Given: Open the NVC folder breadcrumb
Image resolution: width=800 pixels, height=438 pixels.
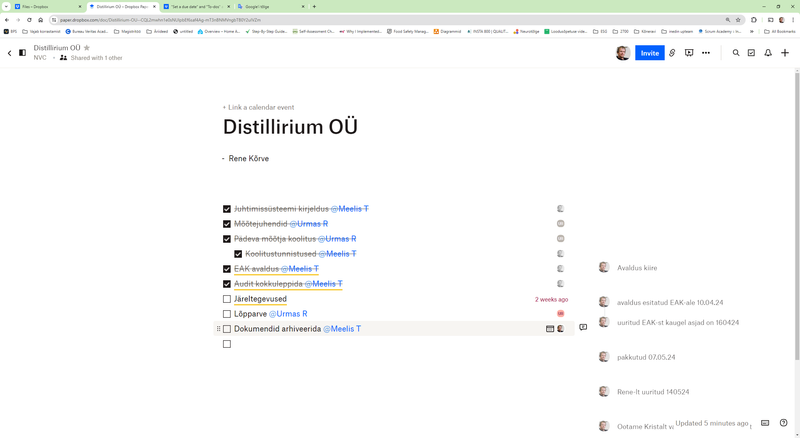Looking at the screenshot, I should [x=40, y=58].
